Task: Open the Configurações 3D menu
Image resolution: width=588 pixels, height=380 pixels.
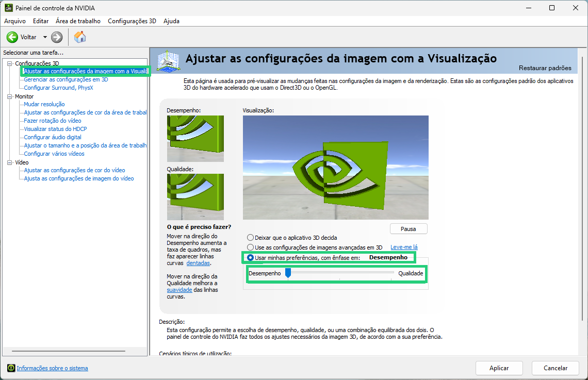Action: 132,21
